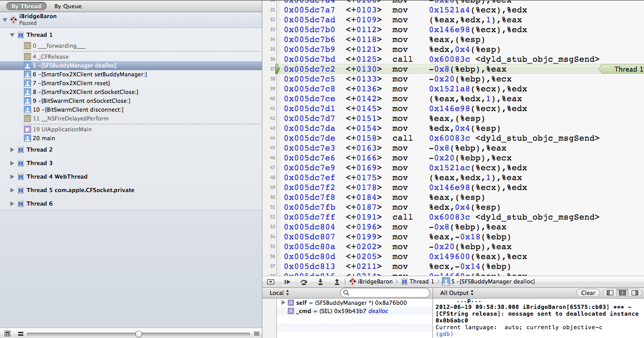Viewport: 644px width, 338px height.
Task: Show only the console pane
Action: click(634, 293)
